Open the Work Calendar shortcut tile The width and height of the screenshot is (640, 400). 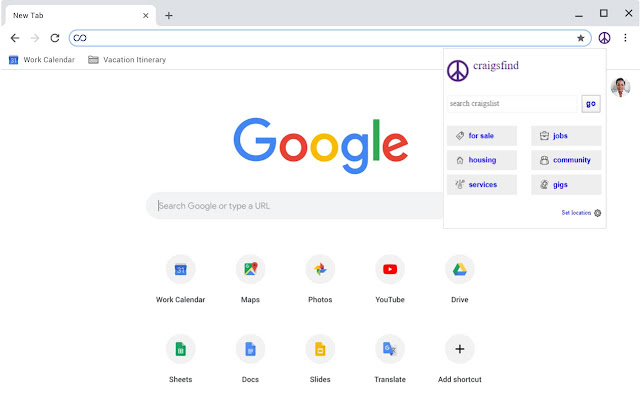coord(180,279)
